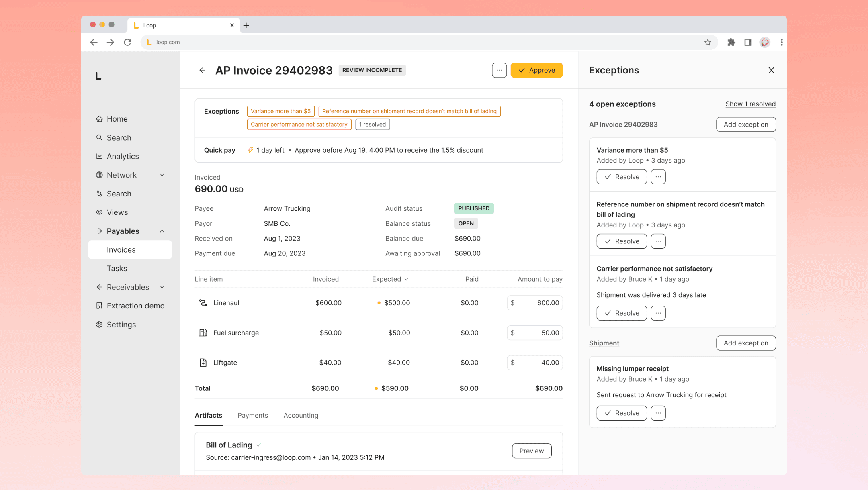Collapse the Payables section
The height and width of the screenshot is (490, 868).
[162, 231]
